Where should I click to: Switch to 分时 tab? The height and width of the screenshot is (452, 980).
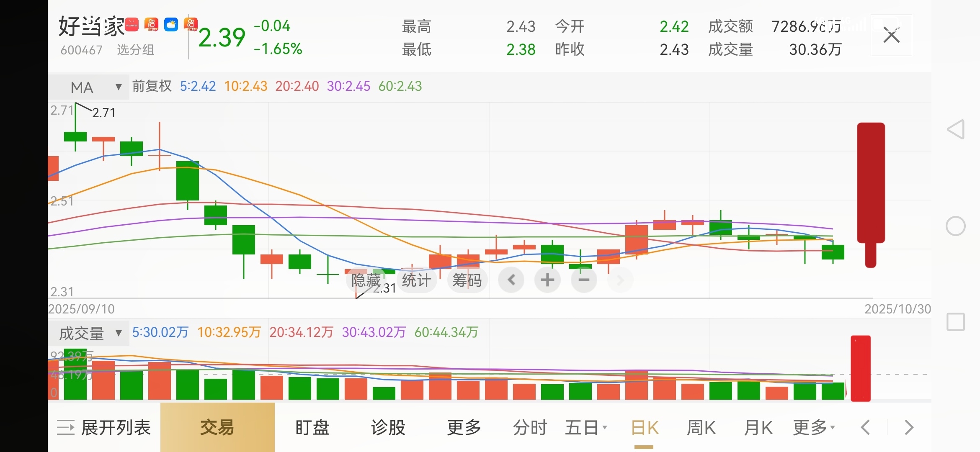pos(530,427)
